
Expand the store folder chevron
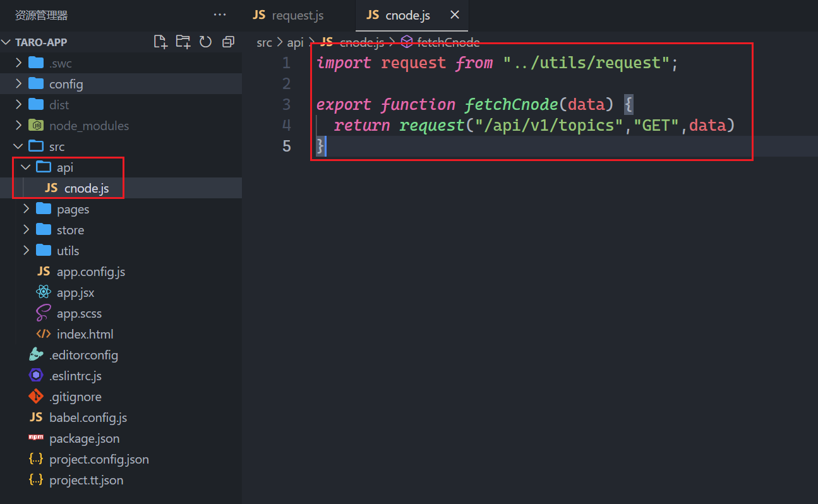[26, 230]
